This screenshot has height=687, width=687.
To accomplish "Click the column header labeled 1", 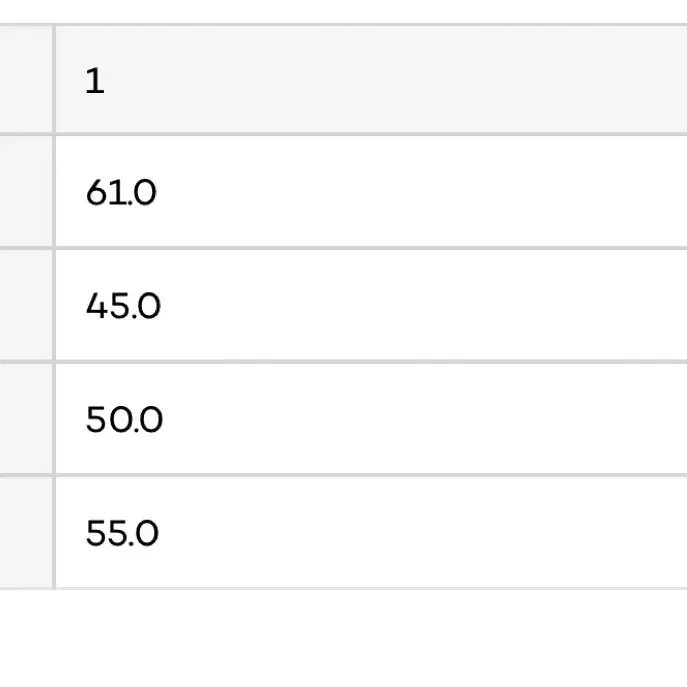I will click(x=372, y=79).
